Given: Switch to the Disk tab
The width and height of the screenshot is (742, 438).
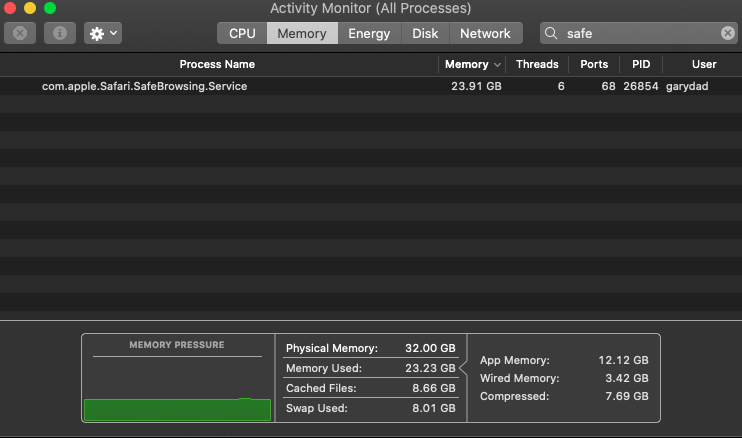Looking at the screenshot, I should click(x=425, y=33).
